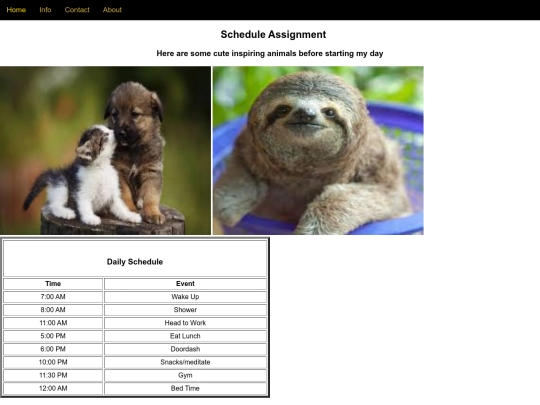
Task: Click the Contact navigation link
Action: pyautogui.click(x=77, y=10)
